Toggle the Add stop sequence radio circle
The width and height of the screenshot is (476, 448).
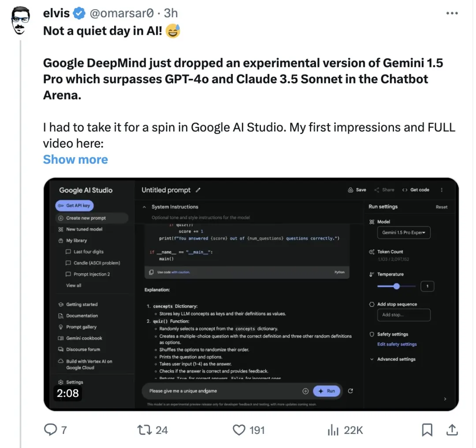click(x=372, y=304)
